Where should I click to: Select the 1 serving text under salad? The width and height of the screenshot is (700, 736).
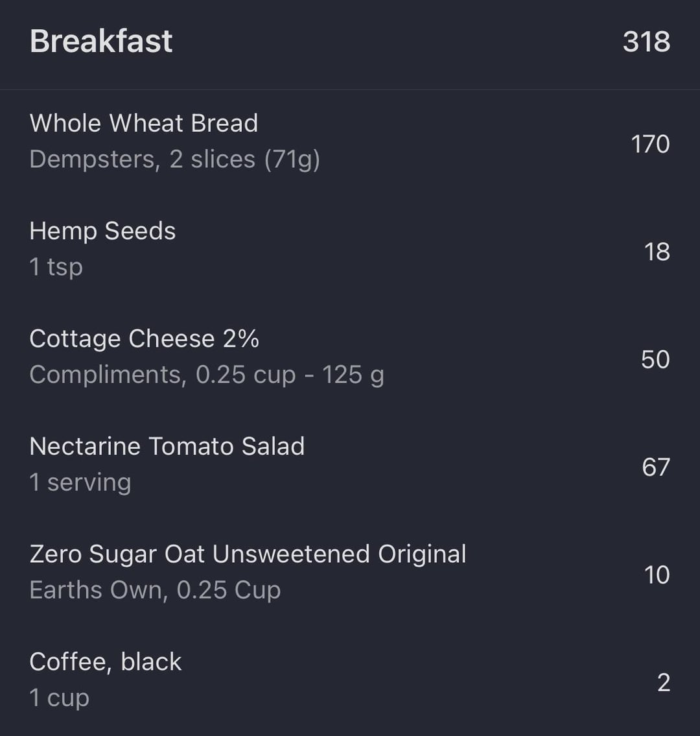point(80,482)
